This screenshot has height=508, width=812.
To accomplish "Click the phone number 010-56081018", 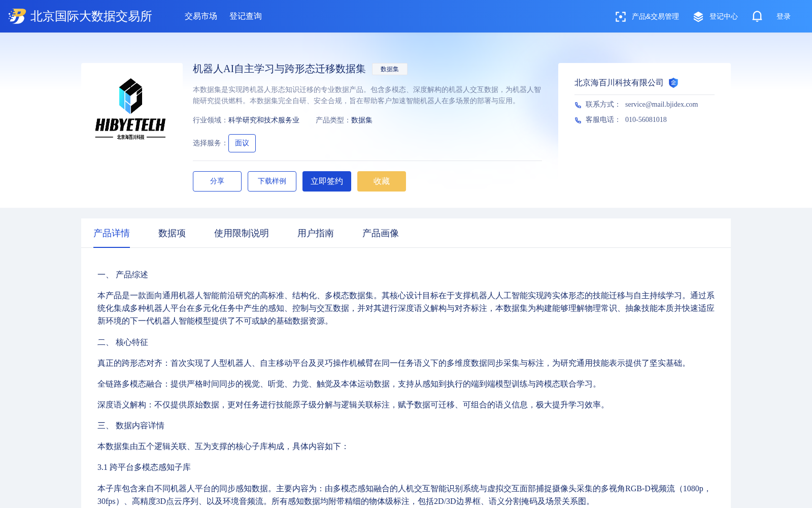I will tap(646, 120).
